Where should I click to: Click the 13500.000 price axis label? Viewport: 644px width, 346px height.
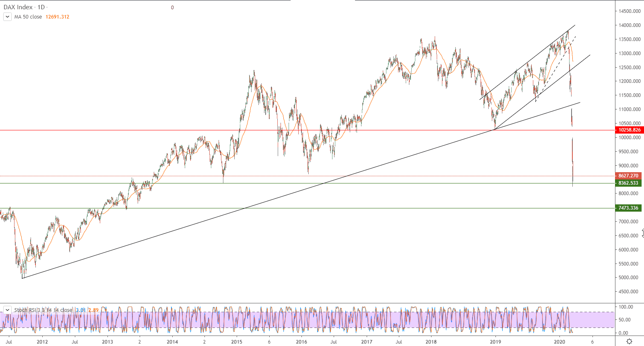point(630,39)
